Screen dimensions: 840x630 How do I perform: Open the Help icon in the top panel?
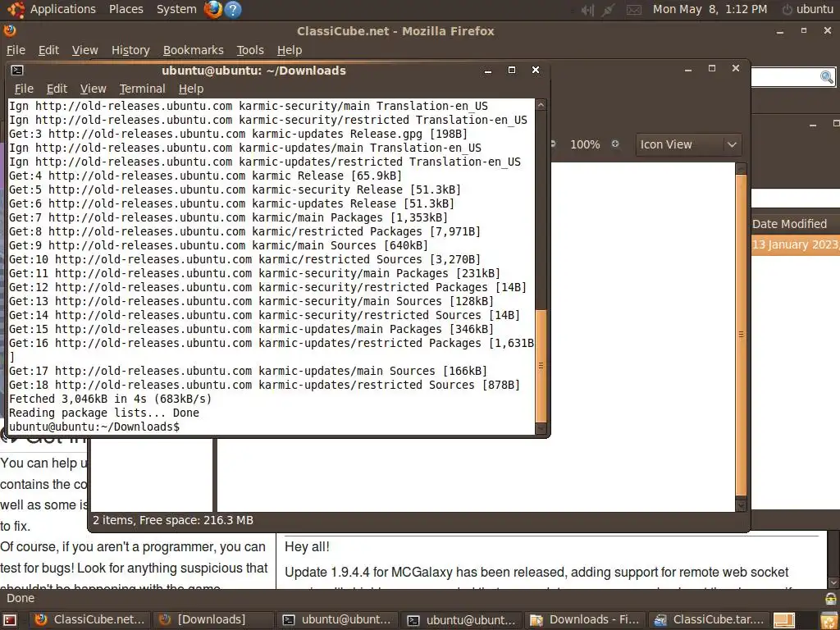click(232, 9)
